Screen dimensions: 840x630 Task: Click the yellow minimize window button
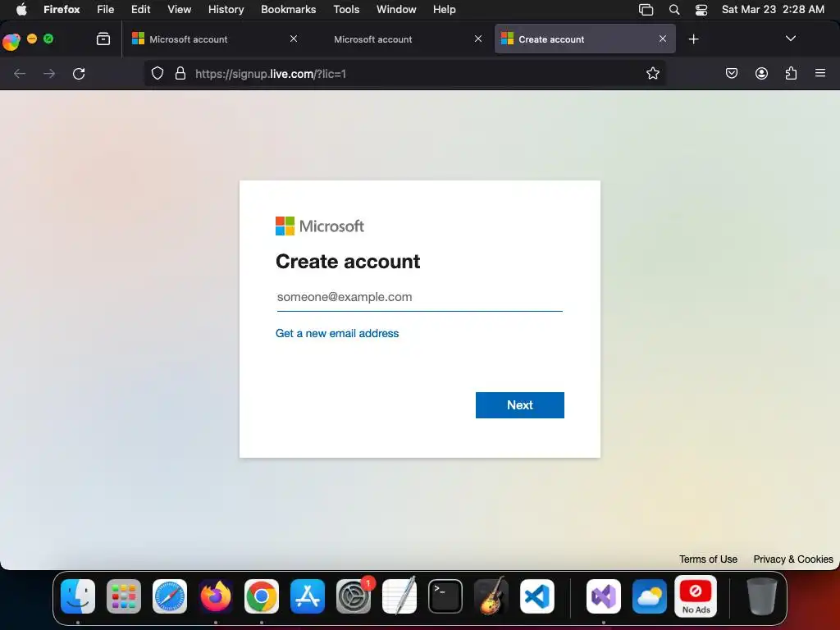click(x=32, y=39)
